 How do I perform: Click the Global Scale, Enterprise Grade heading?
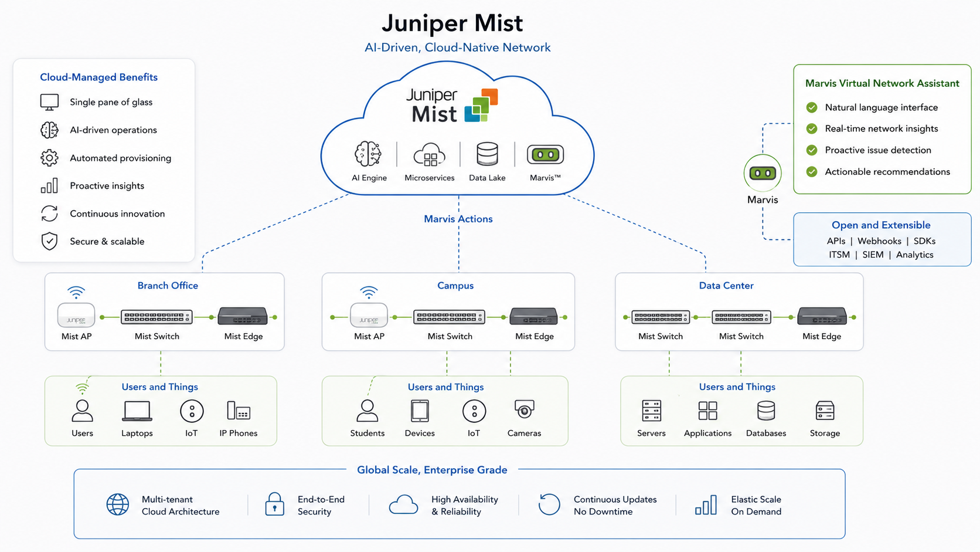pos(432,470)
